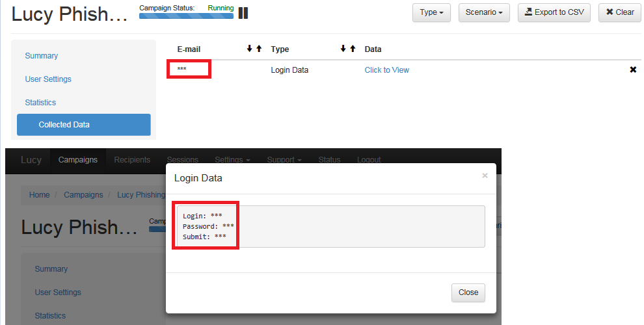644x325 pixels.
Task: Open the Summary section in top sidebar
Action: point(42,56)
